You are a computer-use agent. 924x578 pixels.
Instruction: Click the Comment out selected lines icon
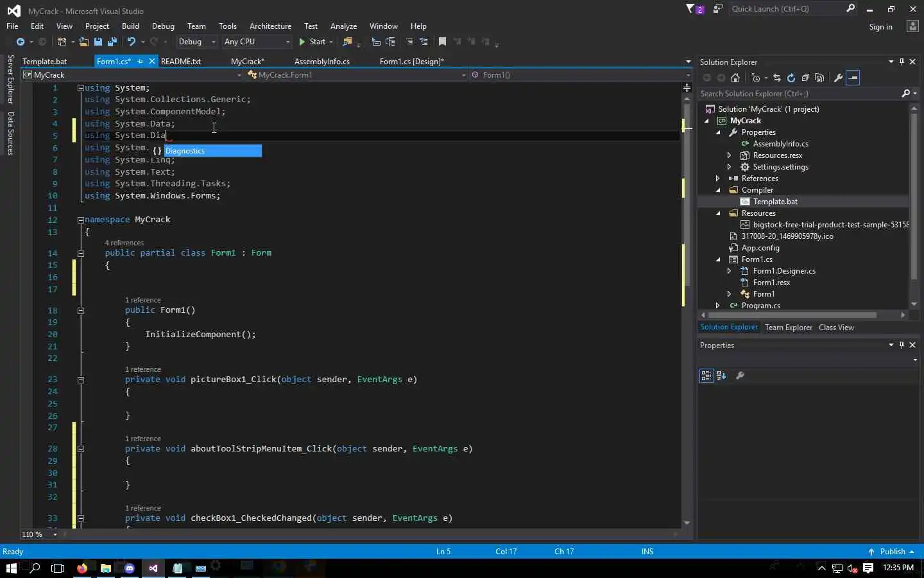click(409, 42)
